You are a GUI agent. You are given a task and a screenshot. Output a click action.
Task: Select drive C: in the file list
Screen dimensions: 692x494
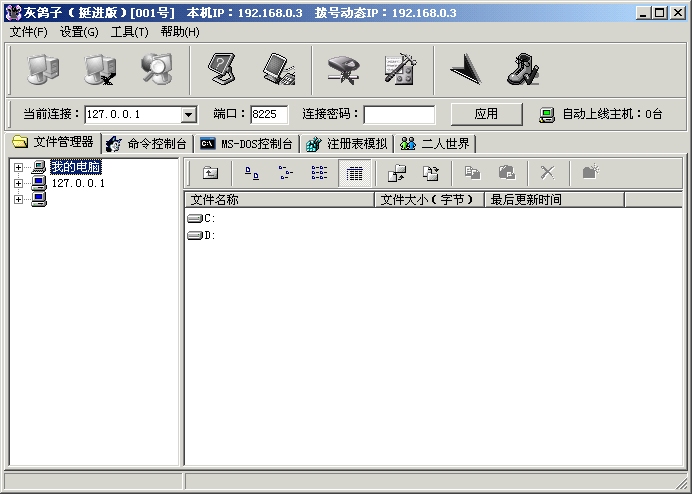[x=202, y=219]
